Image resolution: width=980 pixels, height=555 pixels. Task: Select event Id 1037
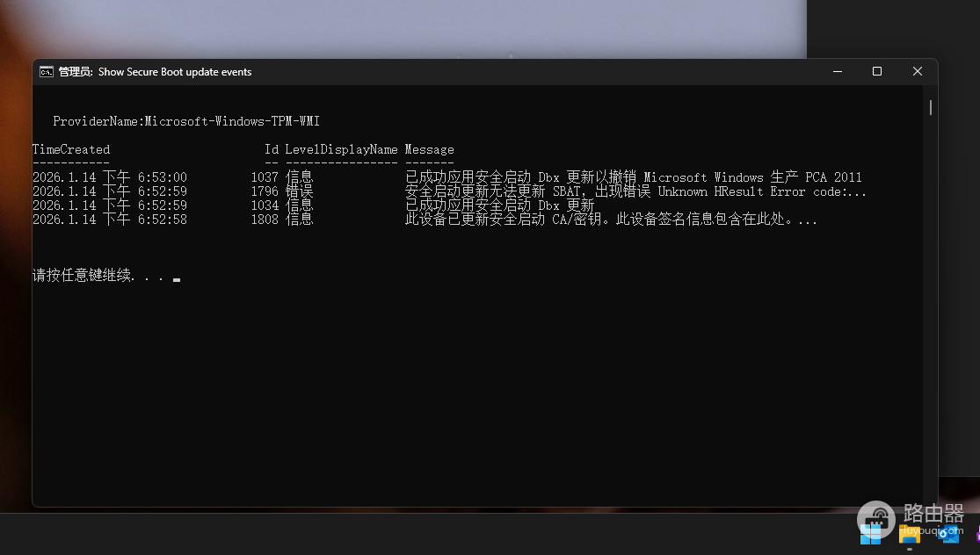(265, 177)
